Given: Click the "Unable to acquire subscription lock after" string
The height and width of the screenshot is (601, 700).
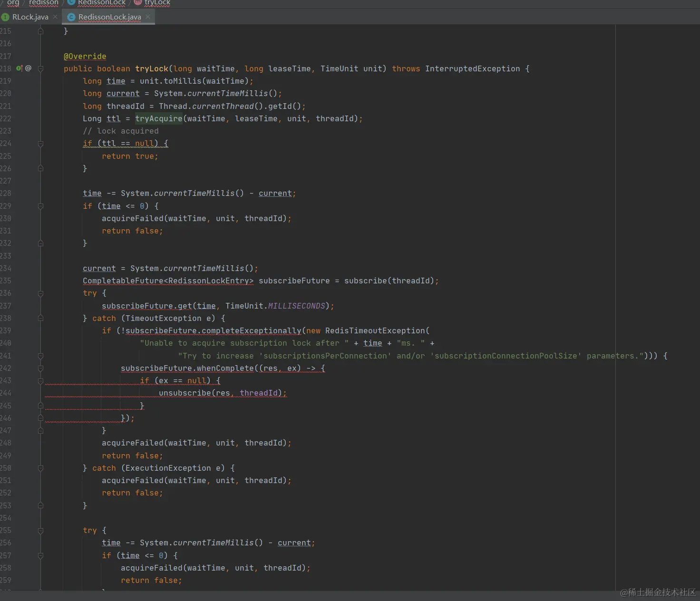Looking at the screenshot, I should click(244, 343).
